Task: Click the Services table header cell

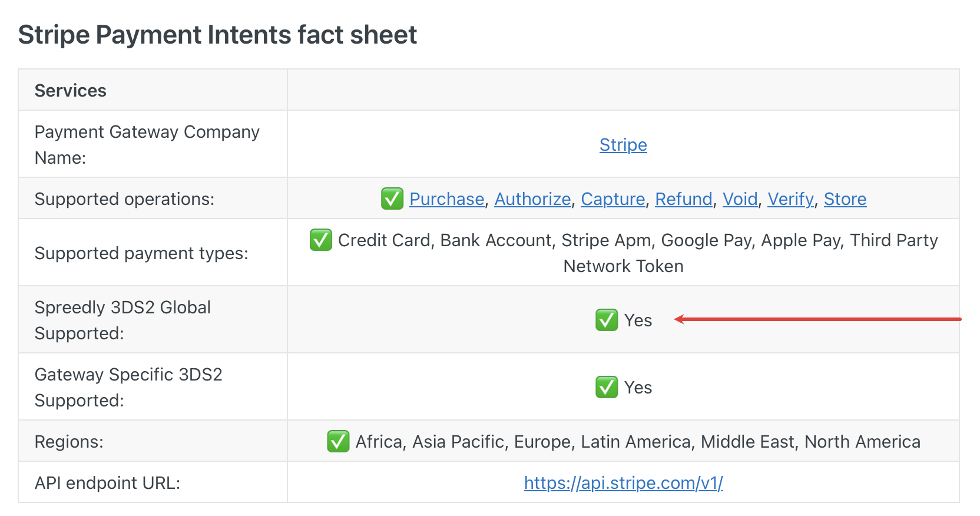Action: [71, 91]
